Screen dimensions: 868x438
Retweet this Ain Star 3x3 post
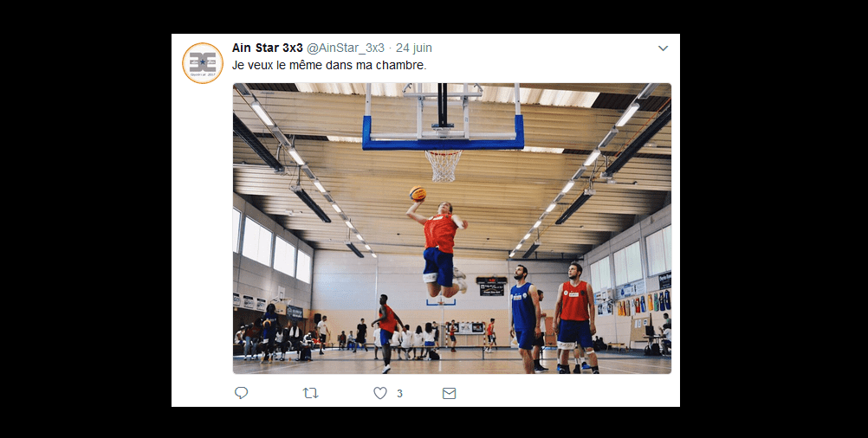(x=310, y=393)
